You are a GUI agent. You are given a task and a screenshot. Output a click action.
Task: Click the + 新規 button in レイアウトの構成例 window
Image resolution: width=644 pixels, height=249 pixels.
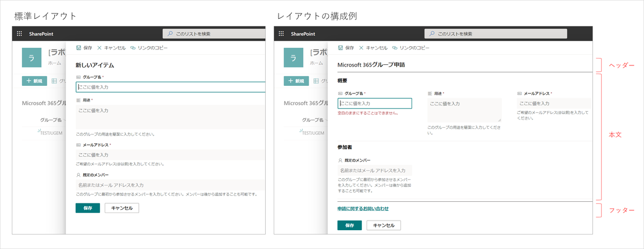coord(297,81)
